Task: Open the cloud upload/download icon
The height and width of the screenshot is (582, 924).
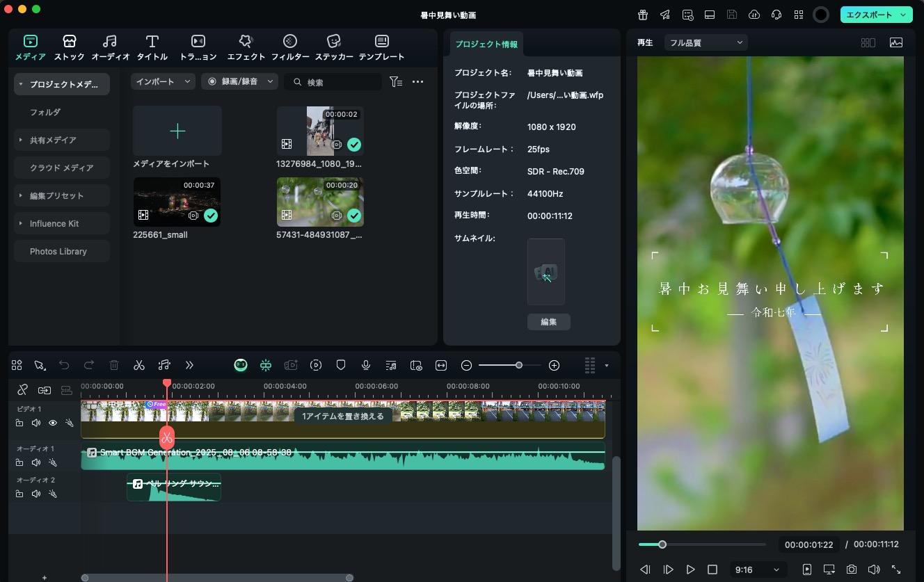Action: pos(754,15)
